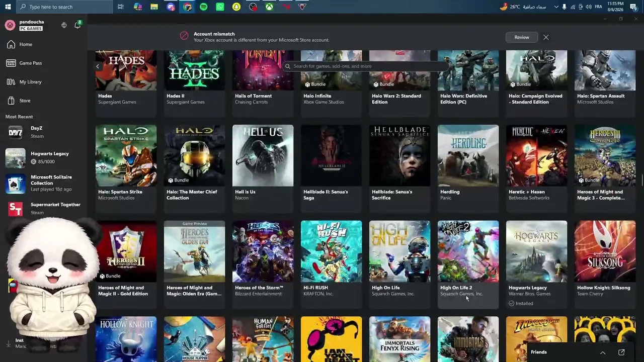Open Heretic + Hexen cover art
Viewport: 644px width, 362px height.
tap(536, 155)
